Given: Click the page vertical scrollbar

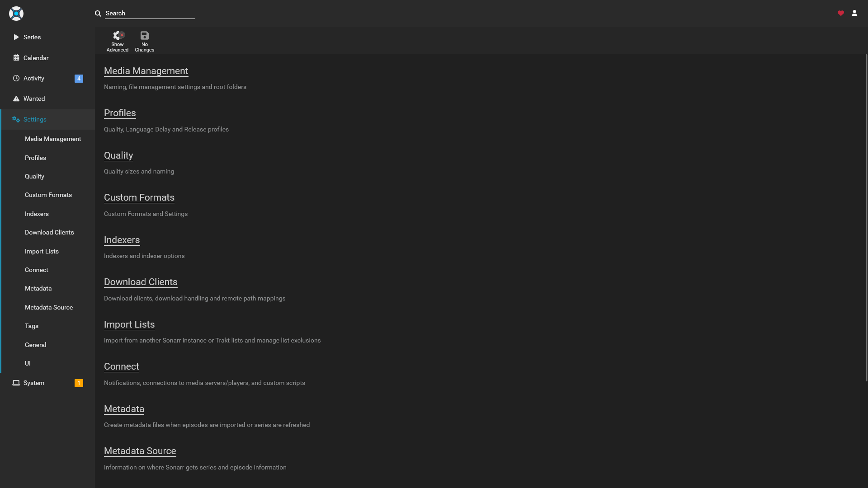Looking at the screenshot, I should [866, 218].
